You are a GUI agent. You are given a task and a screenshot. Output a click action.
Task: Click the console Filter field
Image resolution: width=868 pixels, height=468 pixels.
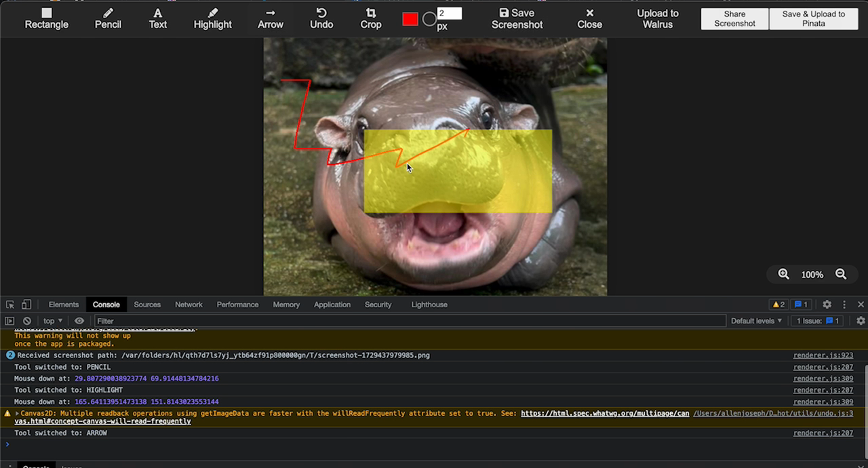[x=410, y=321]
